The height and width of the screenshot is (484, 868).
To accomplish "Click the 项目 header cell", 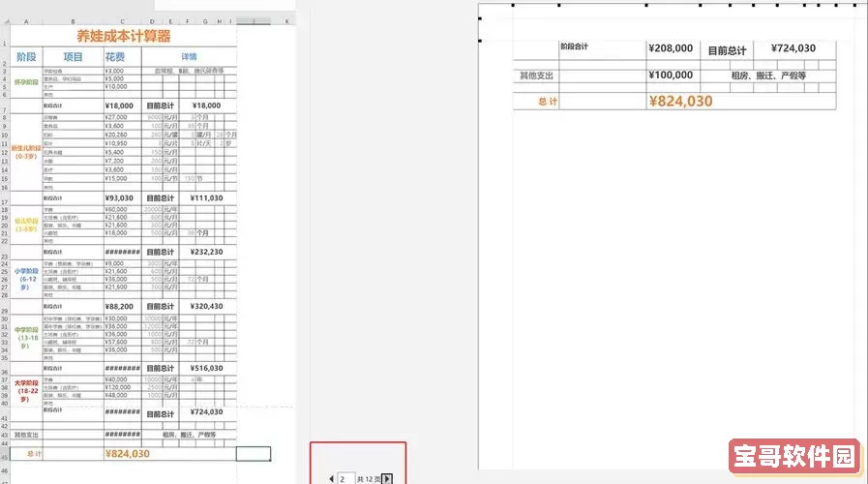I will click(x=73, y=56).
